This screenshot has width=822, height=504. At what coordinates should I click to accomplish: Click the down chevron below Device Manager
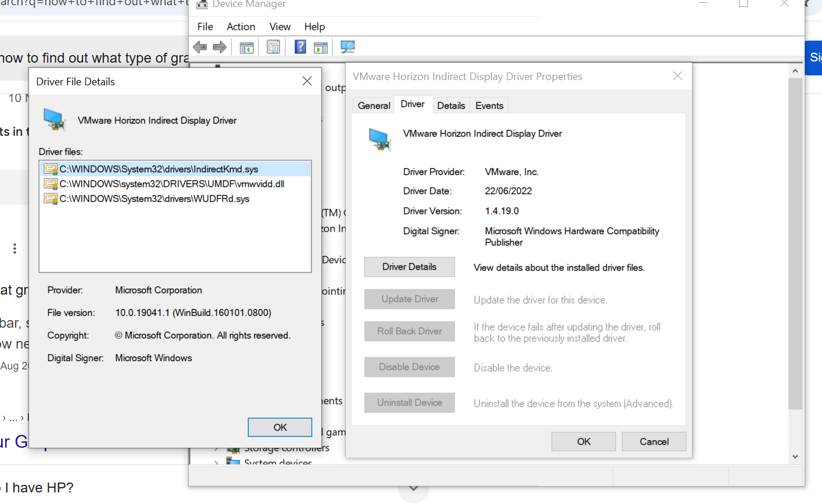click(414, 488)
